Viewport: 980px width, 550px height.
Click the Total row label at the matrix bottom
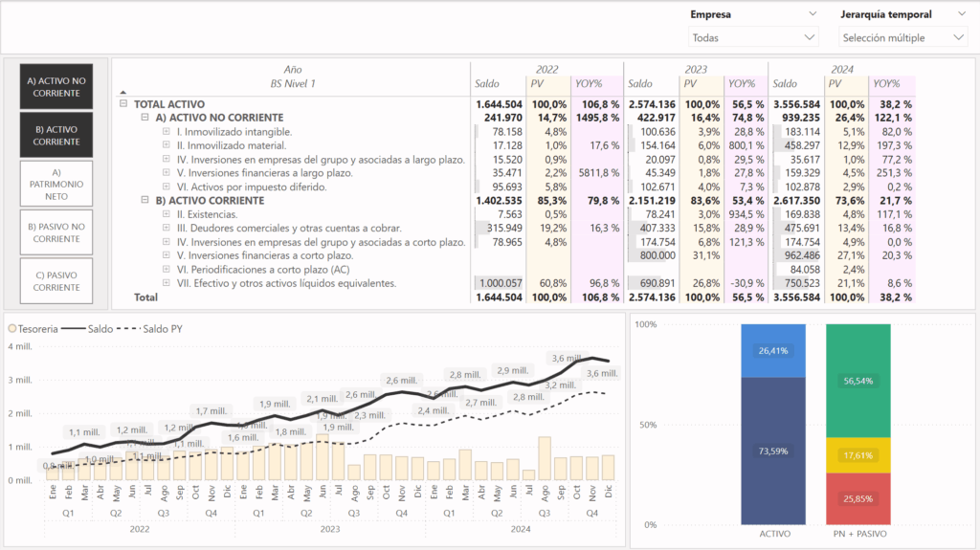pos(145,297)
